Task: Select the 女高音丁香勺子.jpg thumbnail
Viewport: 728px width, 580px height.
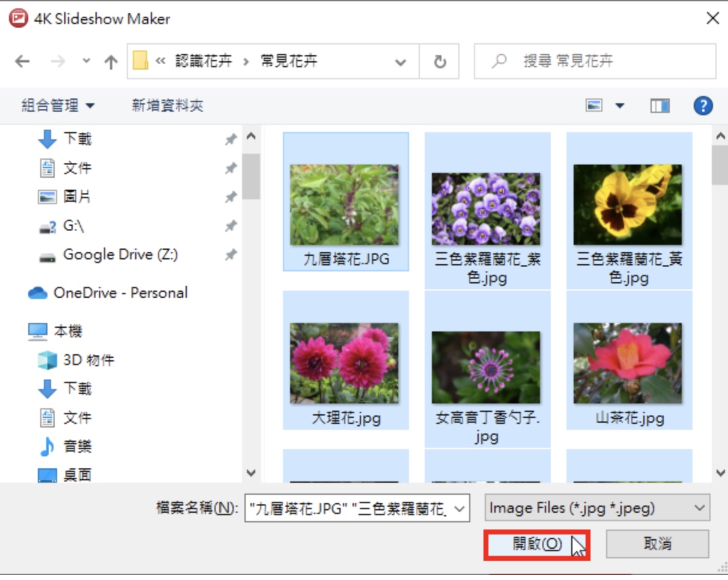Action: pyautogui.click(x=487, y=367)
